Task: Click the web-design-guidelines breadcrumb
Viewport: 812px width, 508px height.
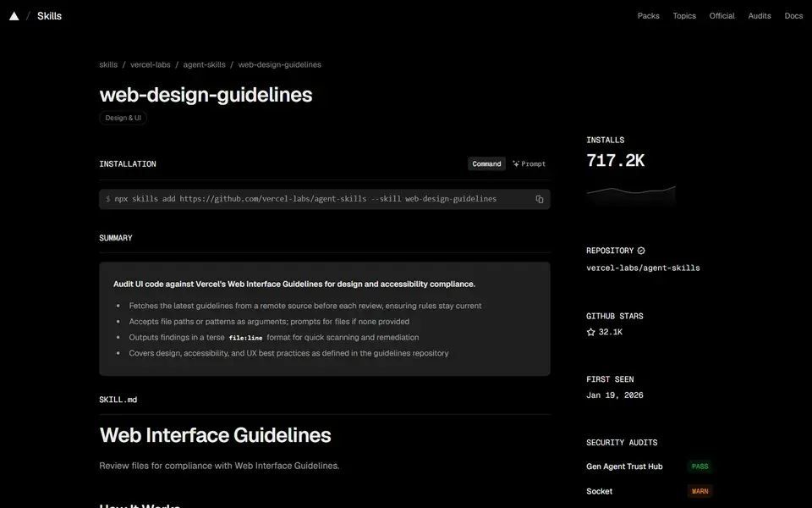Action: (x=280, y=65)
